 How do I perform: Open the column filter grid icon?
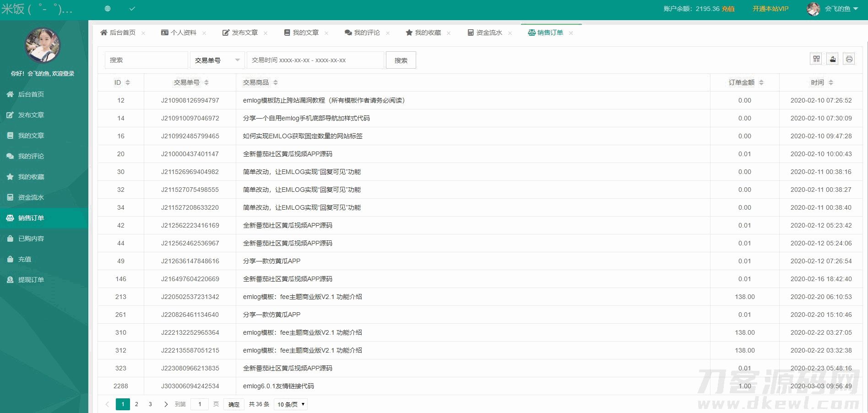816,59
